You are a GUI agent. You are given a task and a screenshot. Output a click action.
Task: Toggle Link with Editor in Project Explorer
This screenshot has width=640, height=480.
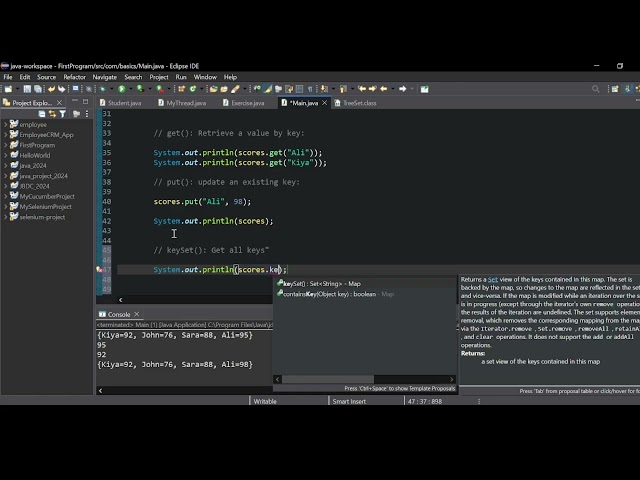(52, 114)
